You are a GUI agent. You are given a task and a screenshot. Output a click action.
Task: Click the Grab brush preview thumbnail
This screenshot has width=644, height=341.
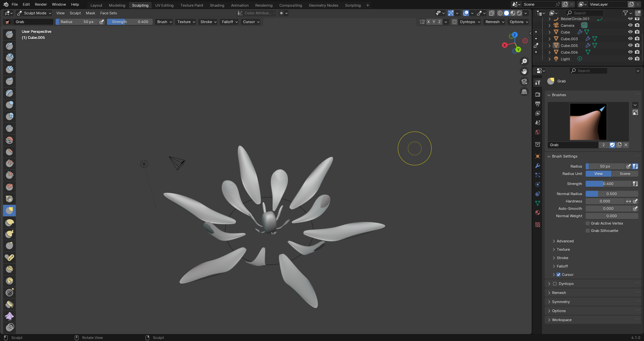588,121
